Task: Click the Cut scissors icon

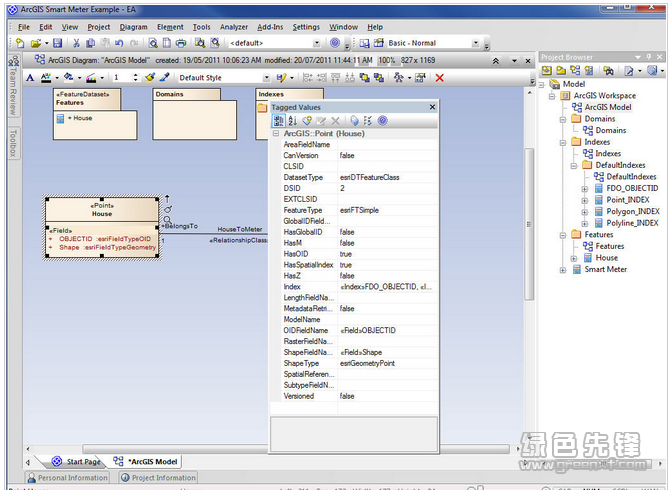Action: (x=76, y=43)
